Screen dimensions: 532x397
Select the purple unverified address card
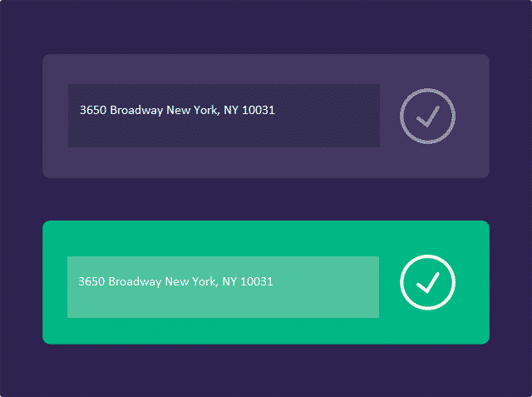(266, 117)
